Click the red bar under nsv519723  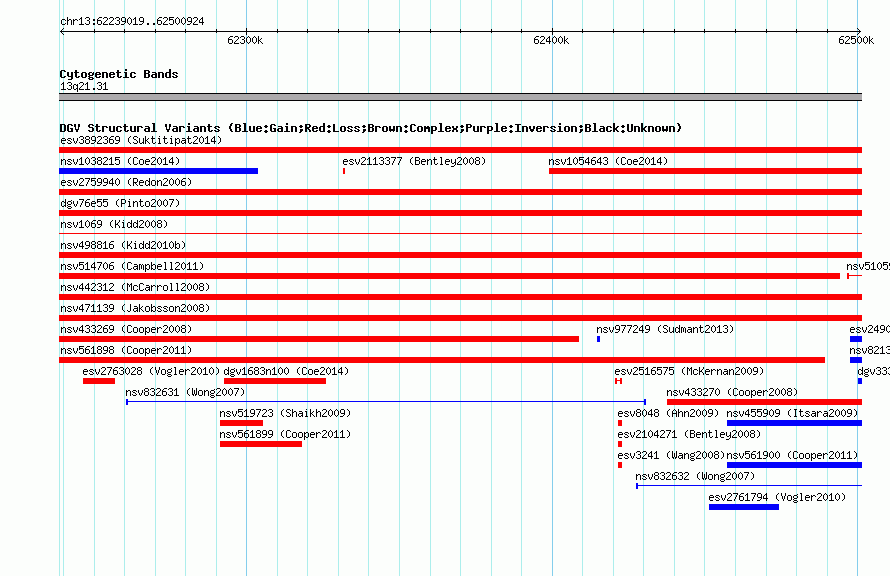click(241, 423)
